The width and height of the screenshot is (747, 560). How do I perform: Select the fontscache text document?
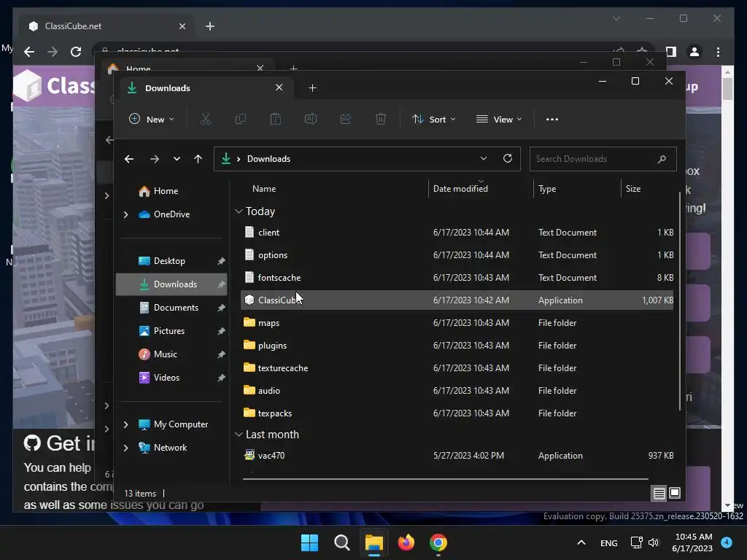click(x=457, y=278)
